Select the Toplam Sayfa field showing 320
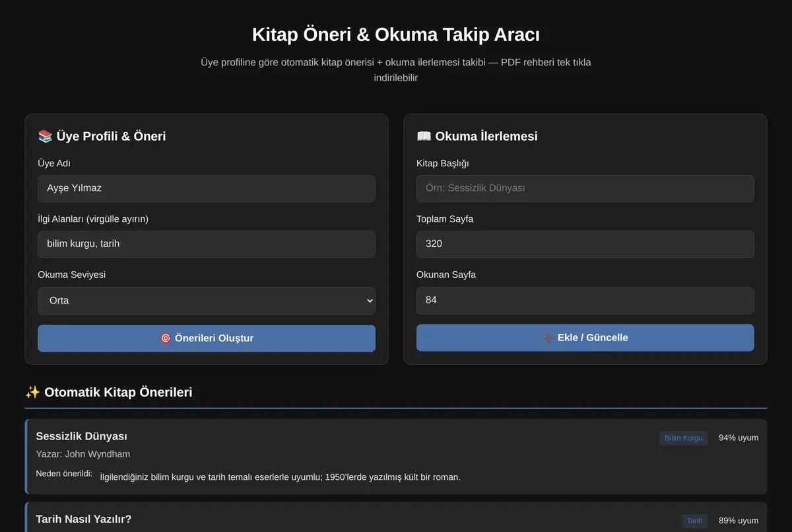 585,244
